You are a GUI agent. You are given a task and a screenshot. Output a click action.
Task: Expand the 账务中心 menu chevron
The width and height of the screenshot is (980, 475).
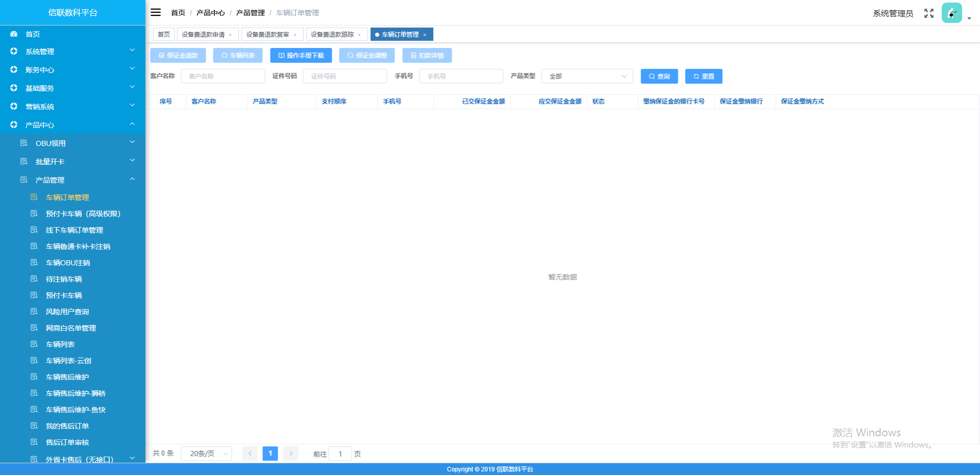(x=132, y=68)
